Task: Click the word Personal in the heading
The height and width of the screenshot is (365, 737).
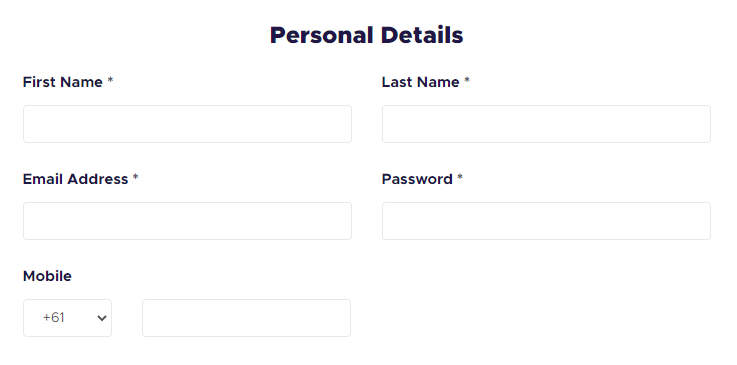Action: pos(321,35)
